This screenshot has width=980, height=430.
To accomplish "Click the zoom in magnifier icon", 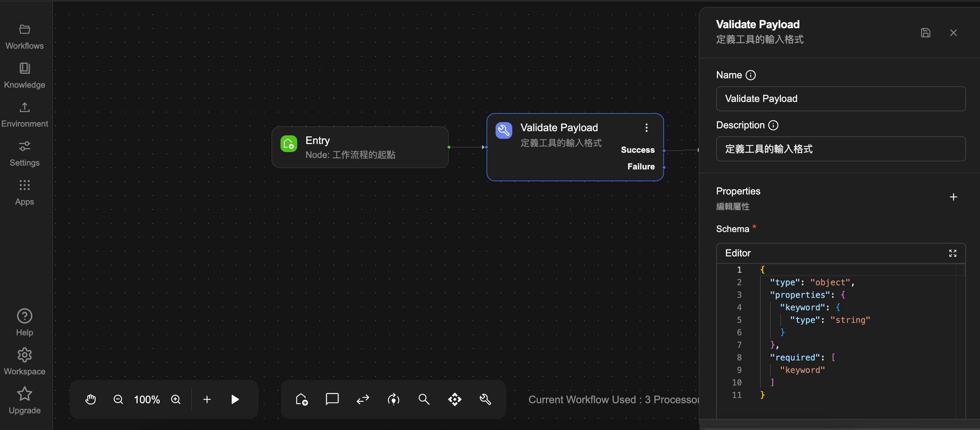I will point(176,399).
